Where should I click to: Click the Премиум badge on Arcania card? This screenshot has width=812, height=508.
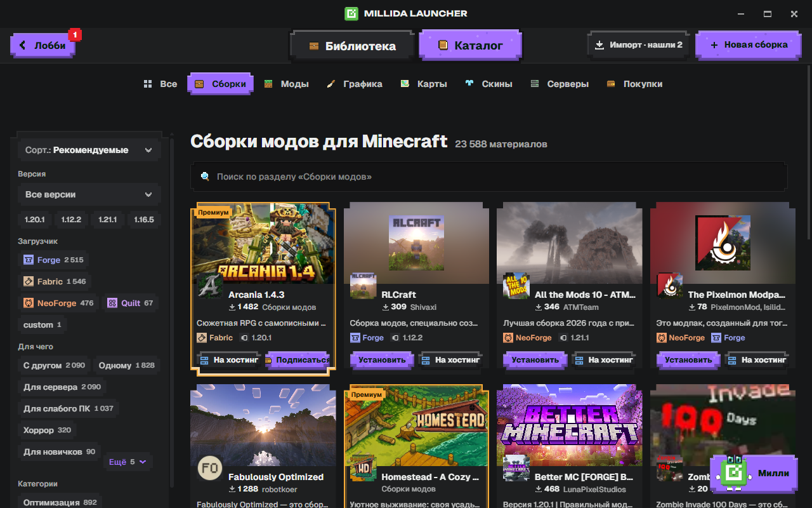[213, 213]
